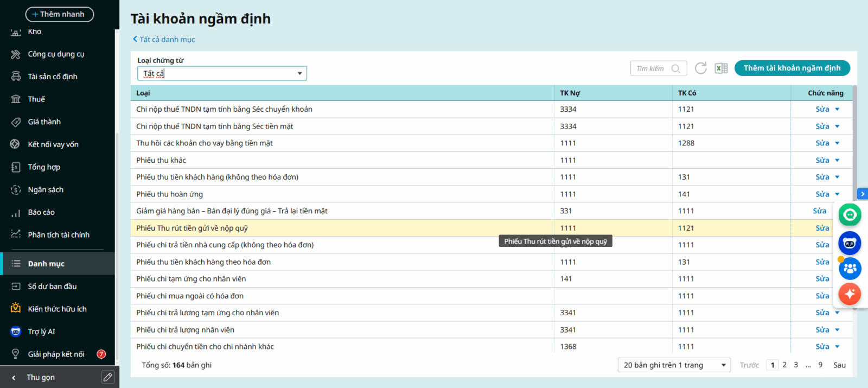Click the blue community people floating icon
The width and height of the screenshot is (868, 388).
(850, 268)
